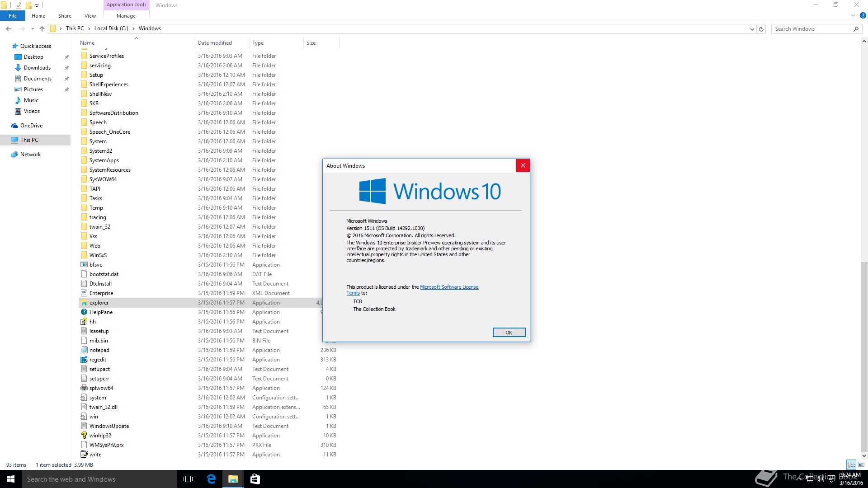The image size is (868, 488).
Task: Click the bfsvc application icon
Action: 84,265
